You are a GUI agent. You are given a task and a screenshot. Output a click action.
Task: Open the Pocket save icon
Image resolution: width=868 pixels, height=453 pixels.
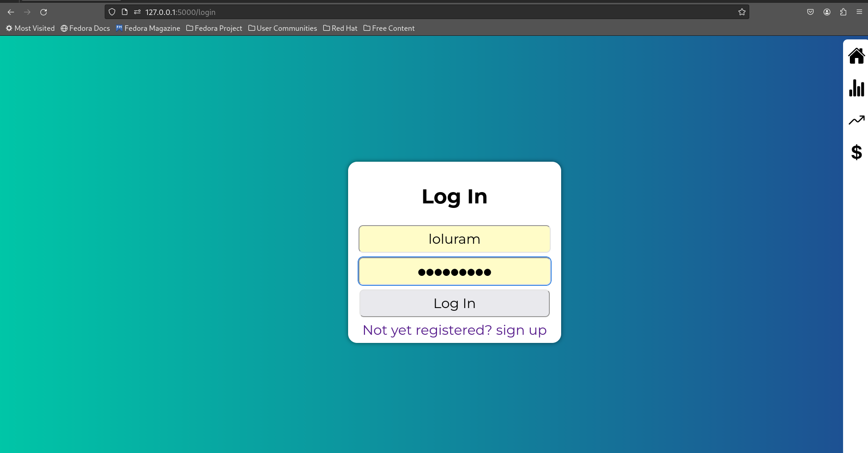(x=810, y=12)
